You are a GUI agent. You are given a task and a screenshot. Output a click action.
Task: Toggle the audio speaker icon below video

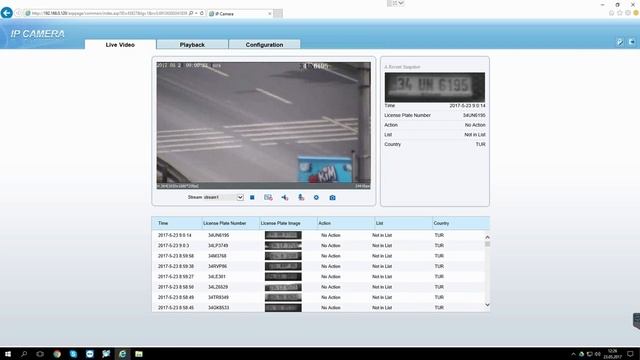pos(284,198)
